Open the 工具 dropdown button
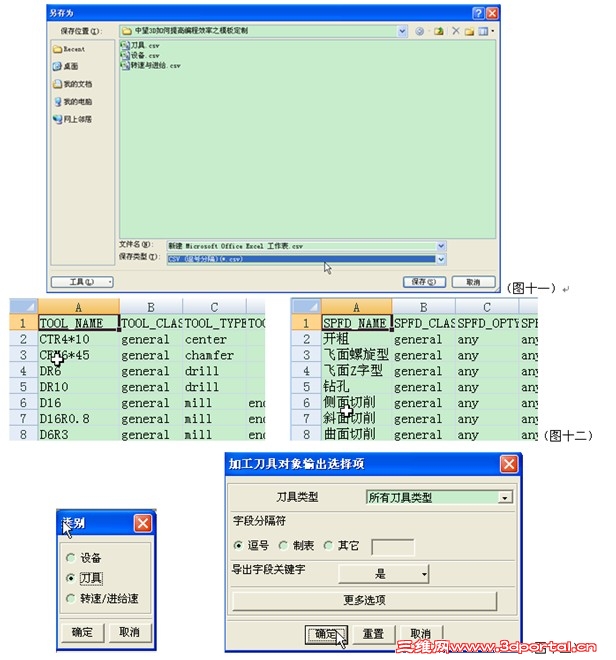Screen dimensions: 616x660 tap(82, 282)
